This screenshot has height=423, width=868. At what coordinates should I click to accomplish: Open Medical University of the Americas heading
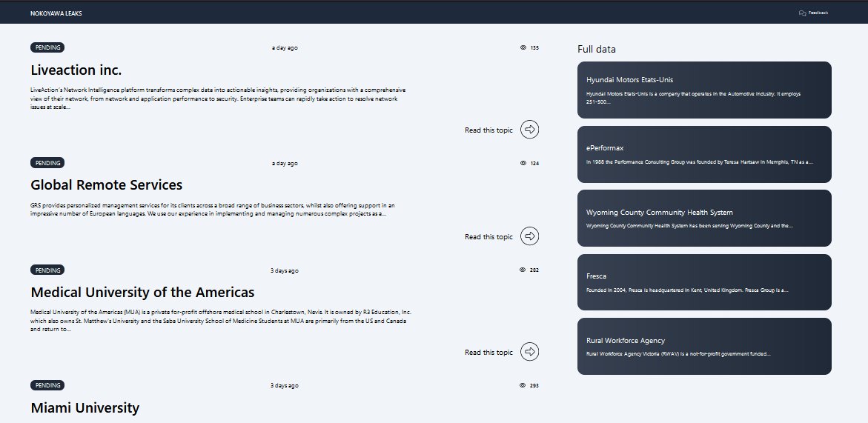[x=142, y=292]
